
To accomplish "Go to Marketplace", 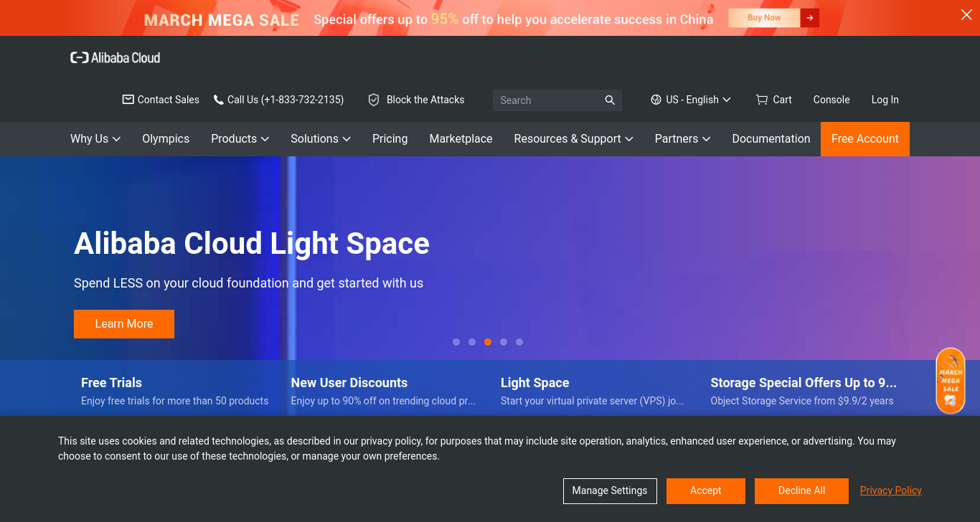I will pos(461,138).
